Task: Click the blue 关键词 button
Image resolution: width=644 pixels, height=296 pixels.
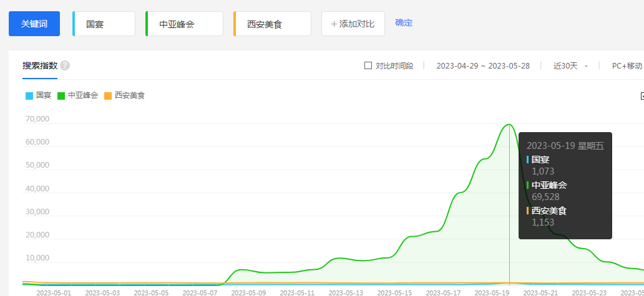Action: pos(34,24)
